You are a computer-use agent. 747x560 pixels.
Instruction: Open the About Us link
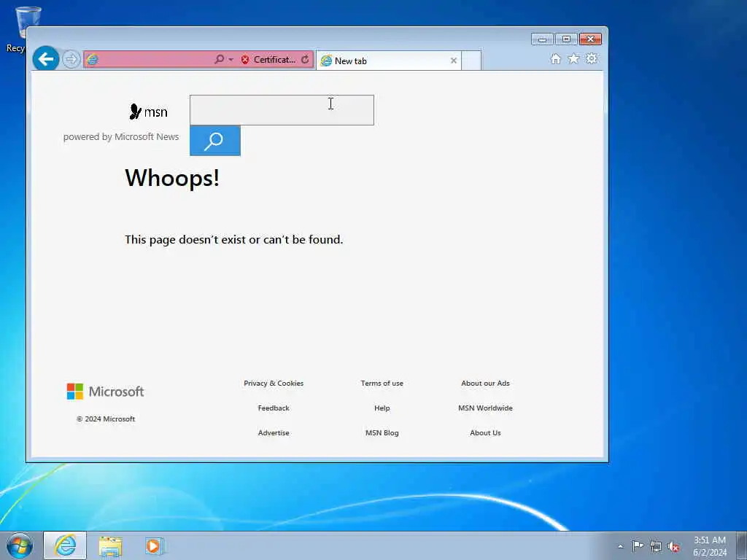click(x=485, y=433)
